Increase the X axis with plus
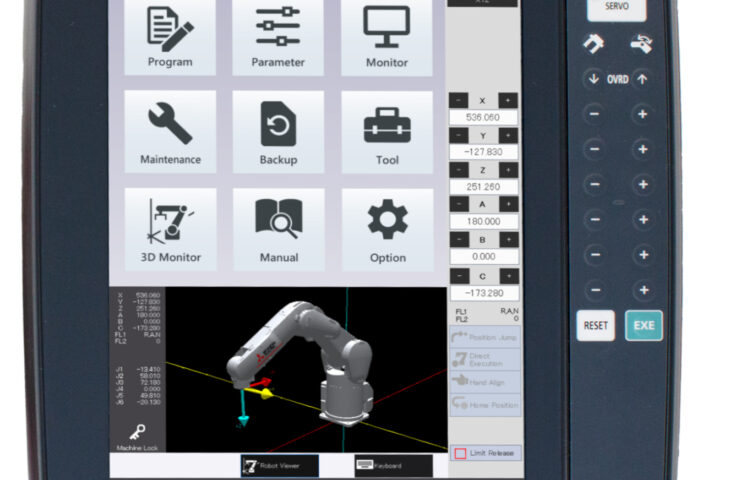Screen dimensions: 730x480 point(509,101)
